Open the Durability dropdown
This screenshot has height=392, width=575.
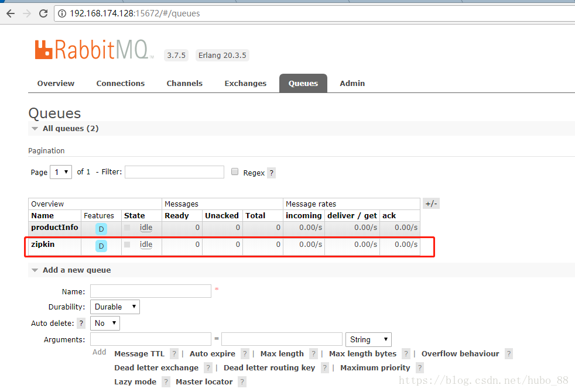coord(115,307)
